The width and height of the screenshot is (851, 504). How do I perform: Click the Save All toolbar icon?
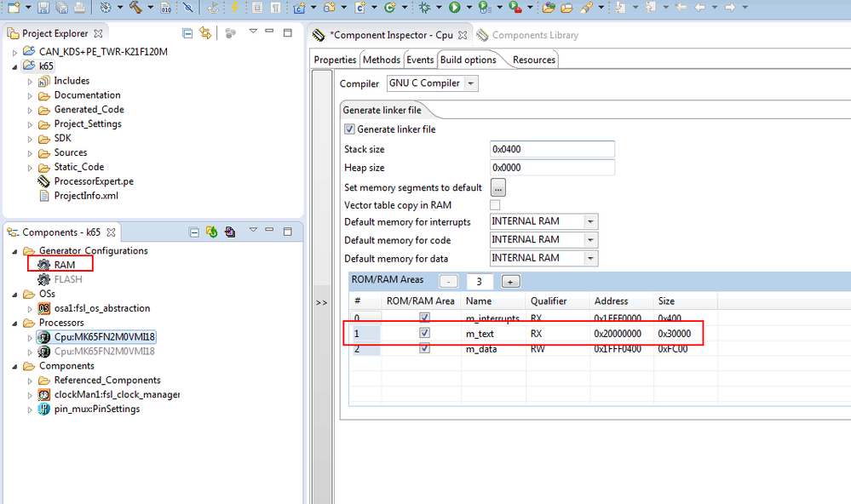62,7
